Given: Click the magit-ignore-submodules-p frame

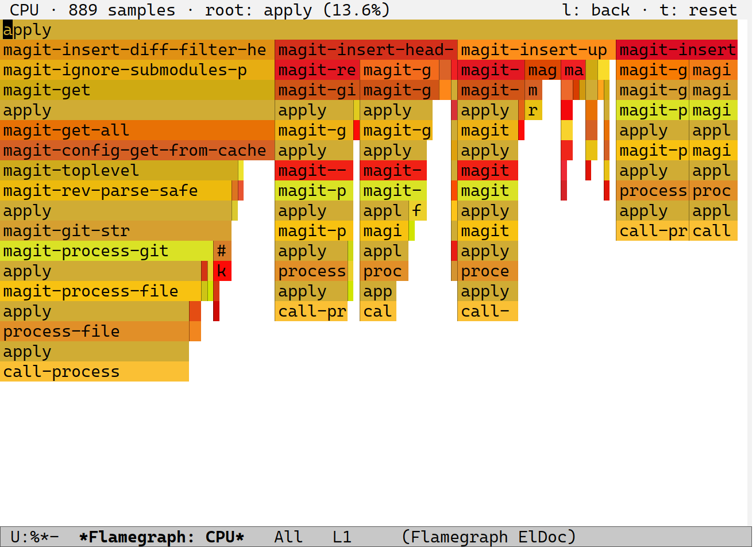Looking at the screenshot, I should [137, 70].
